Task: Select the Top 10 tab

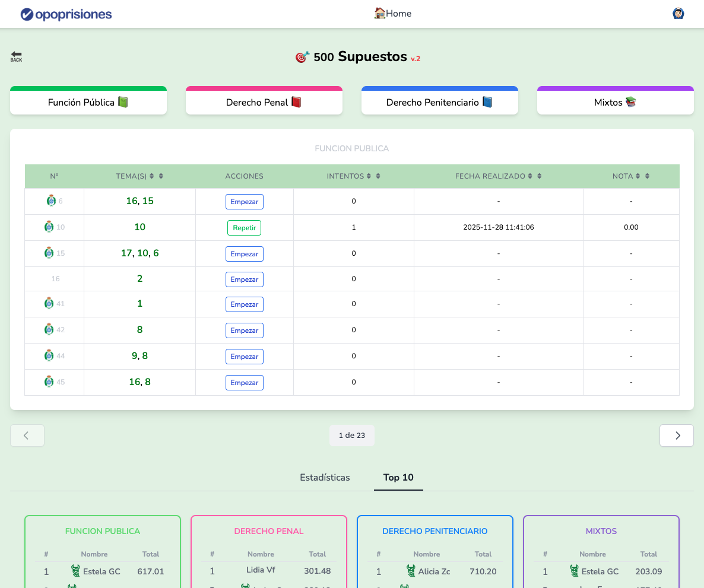Action: point(398,478)
